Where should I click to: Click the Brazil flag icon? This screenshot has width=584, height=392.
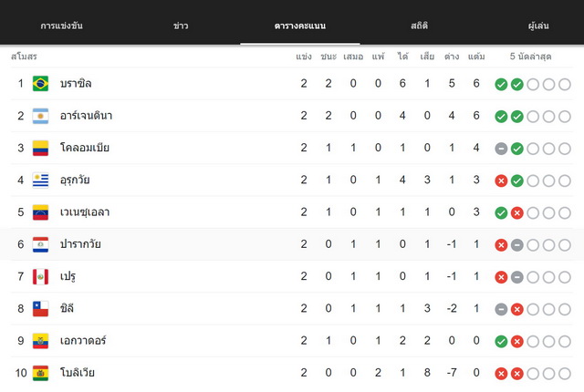(x=40, y=83)
